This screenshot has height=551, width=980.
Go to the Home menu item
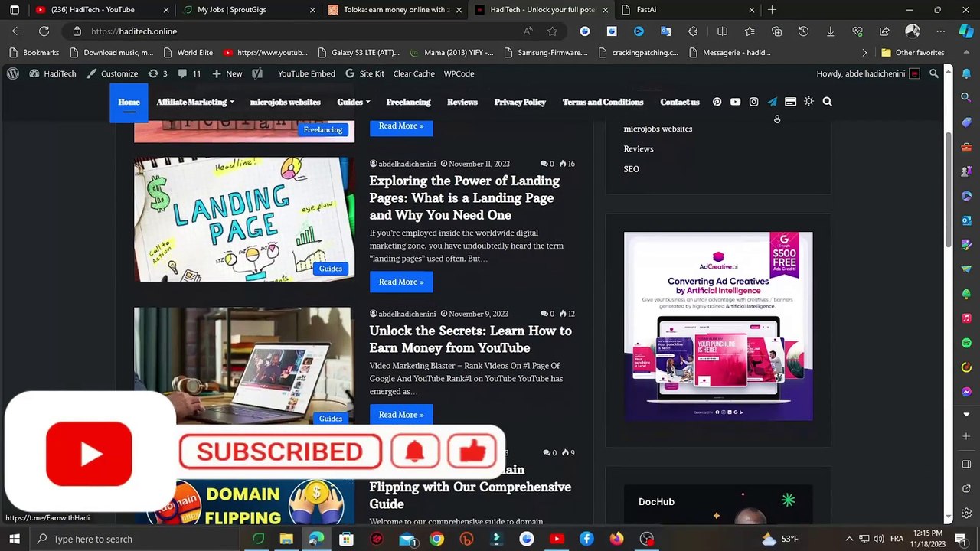click(x=129, y=102)
